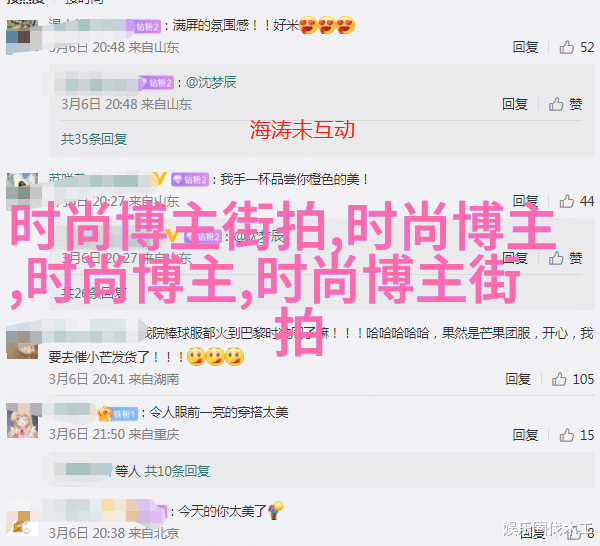The image size is (600, 546).
Task: Like the comment with 105 likes
Action: [572, 379]
